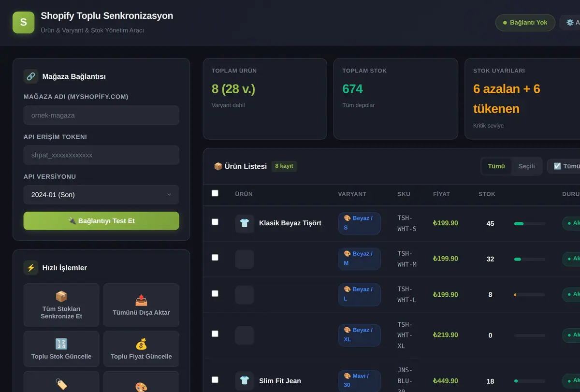Viewport: 580px width, 392px height.
Task: Click the 8 kayıt badge
Action: coord(284,166)
